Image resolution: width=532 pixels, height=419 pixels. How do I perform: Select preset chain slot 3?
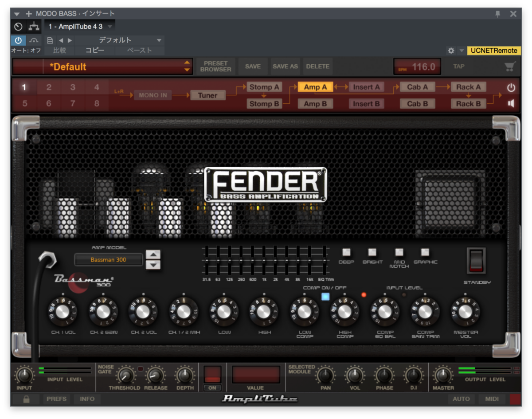(x=73, y=87)
